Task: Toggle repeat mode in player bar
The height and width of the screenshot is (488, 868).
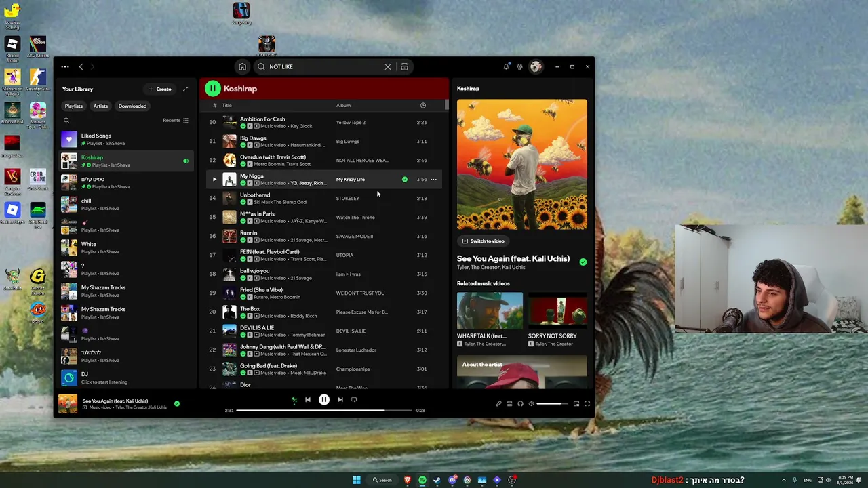Action: (354, 400)
